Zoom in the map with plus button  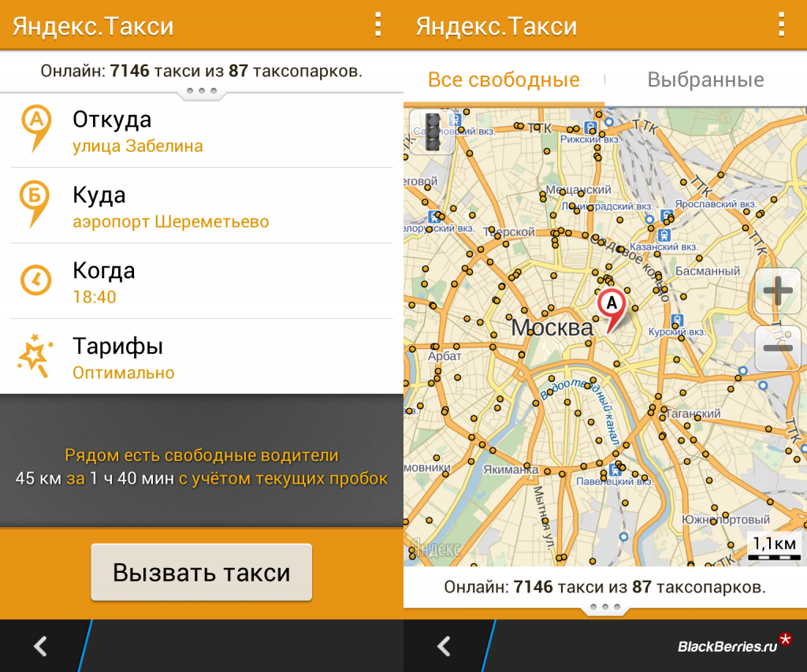[x=778, y=291]
